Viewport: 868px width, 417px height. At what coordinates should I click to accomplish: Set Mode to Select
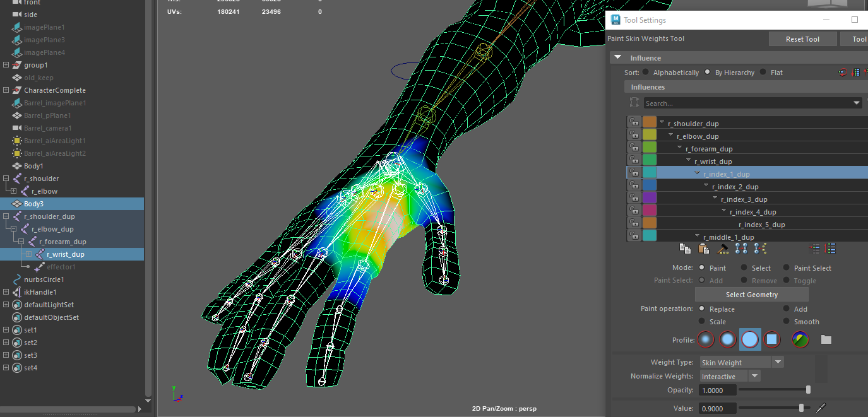point(744,268)
